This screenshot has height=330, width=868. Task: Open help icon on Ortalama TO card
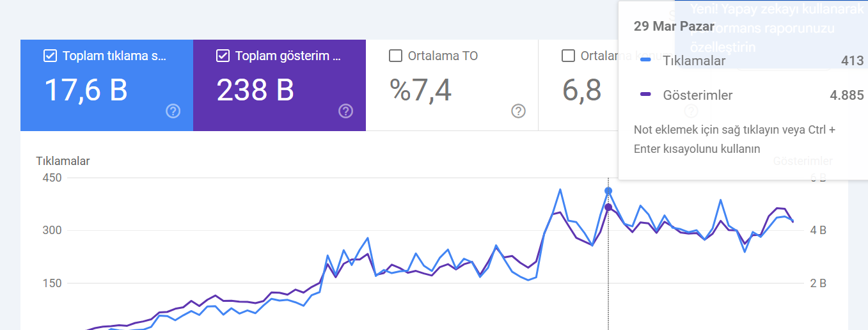click(518, 111)
